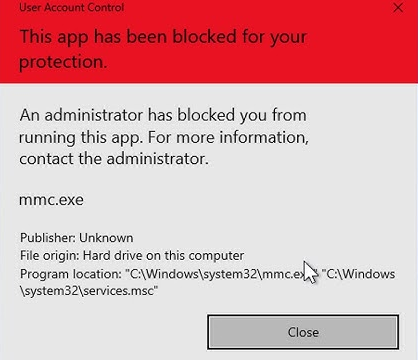Click the 'Program location:' label
418x360 pixels.
pos(71,274)
